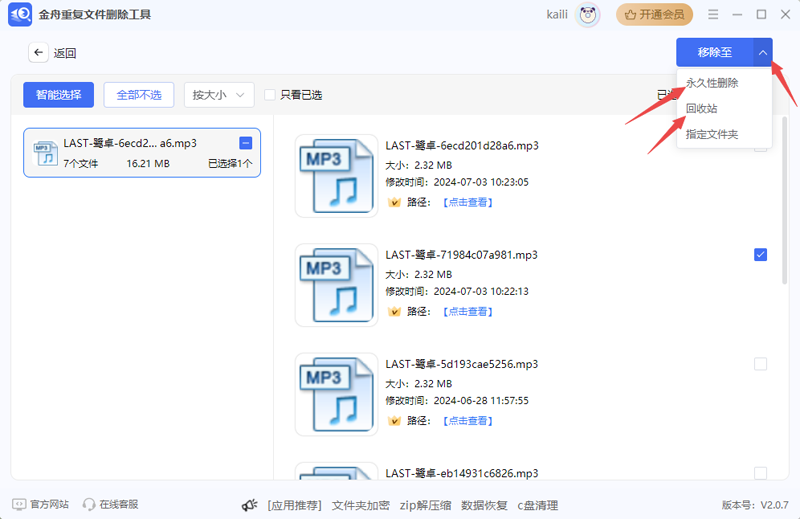Open c盘清理 recommendation link
Screen dimensions: 800x519
(x=538, y=505)
